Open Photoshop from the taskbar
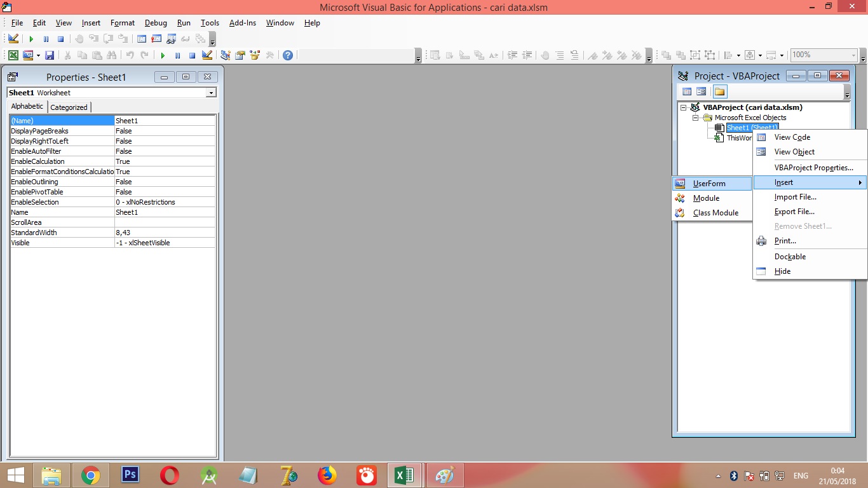This screenshot has width=868, height=488. tap(130, 475)
